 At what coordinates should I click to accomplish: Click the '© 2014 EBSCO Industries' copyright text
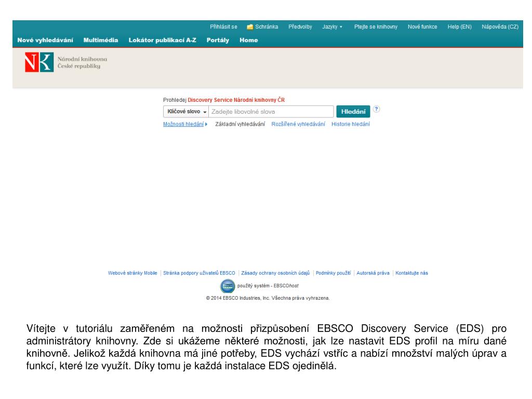pyautogui.click(x=268, y=298)
